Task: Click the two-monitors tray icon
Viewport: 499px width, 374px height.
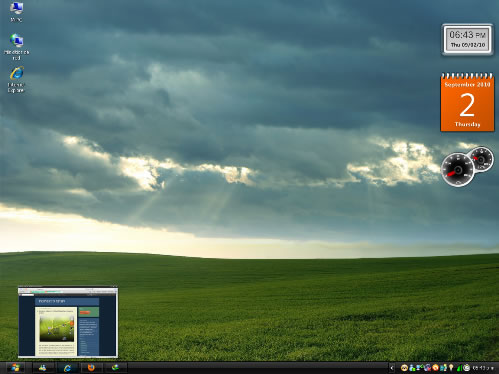Action: pos(443,368)
